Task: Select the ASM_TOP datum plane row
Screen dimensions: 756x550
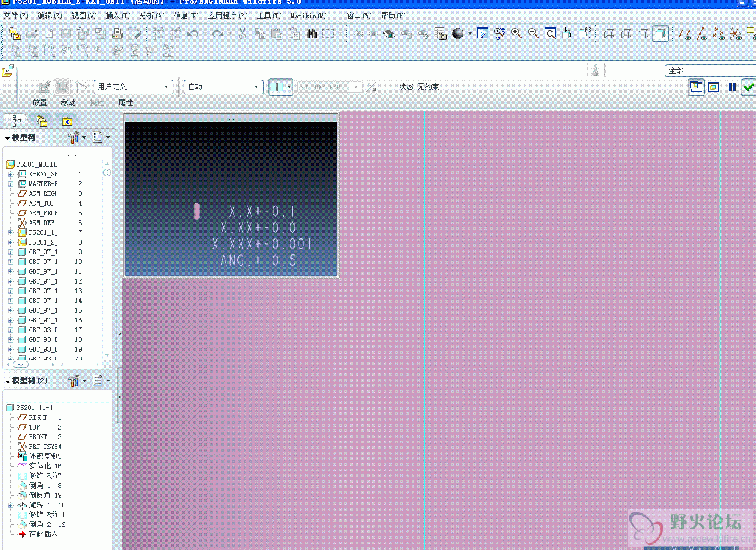Action: point(41,203)
